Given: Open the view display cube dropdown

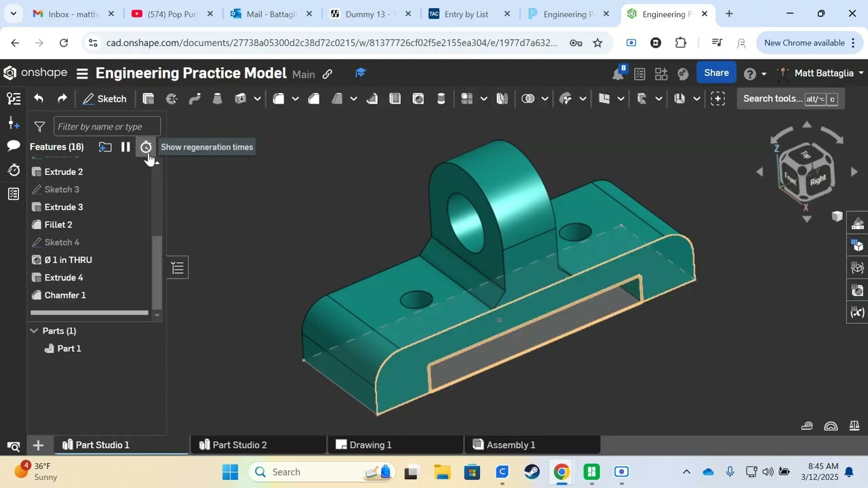Looking at the screenshot, I should click(x=837, y=216).
